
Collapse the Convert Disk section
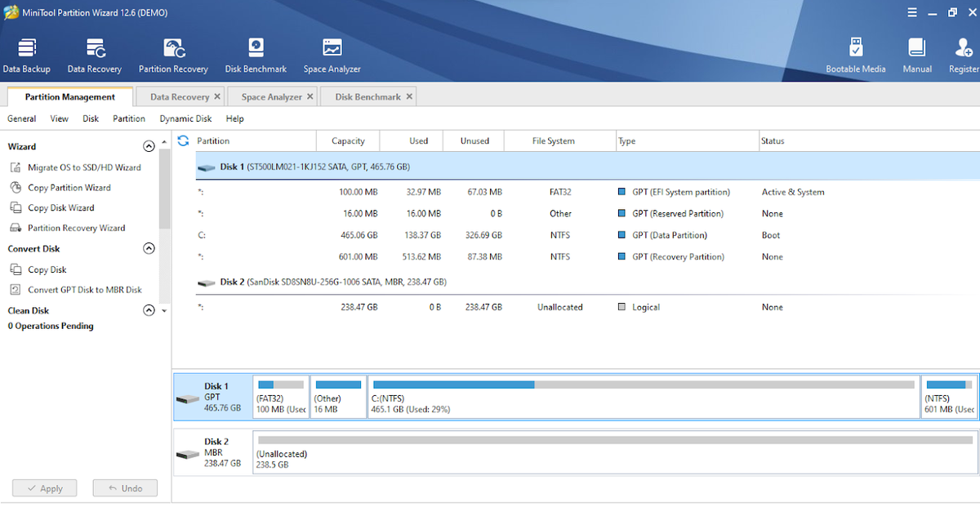tap(149, 248)
